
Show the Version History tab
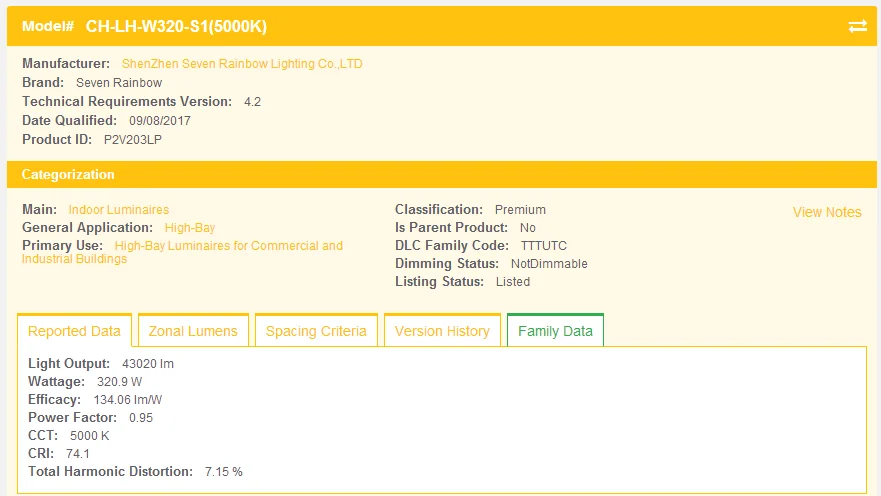442,331
